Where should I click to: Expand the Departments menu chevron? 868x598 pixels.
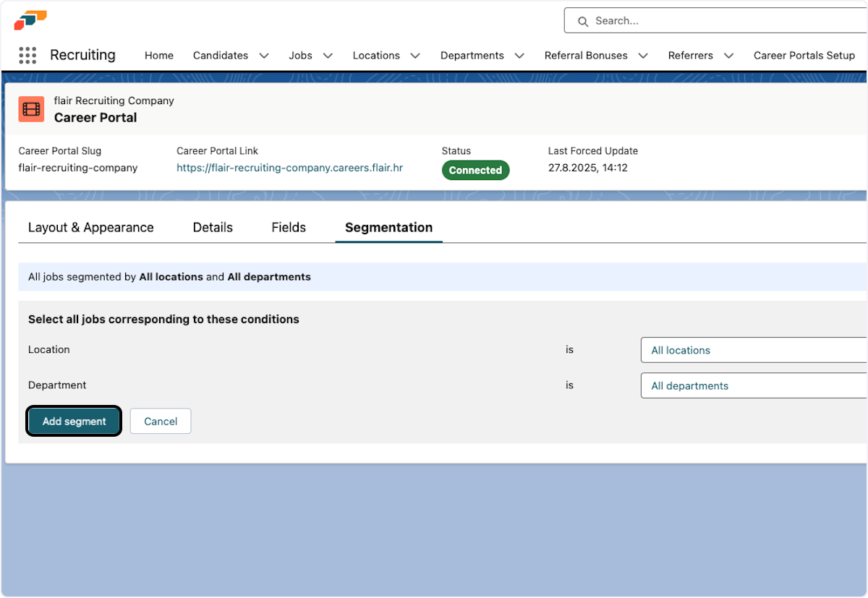pyautogui.click(x=519, y=55)
